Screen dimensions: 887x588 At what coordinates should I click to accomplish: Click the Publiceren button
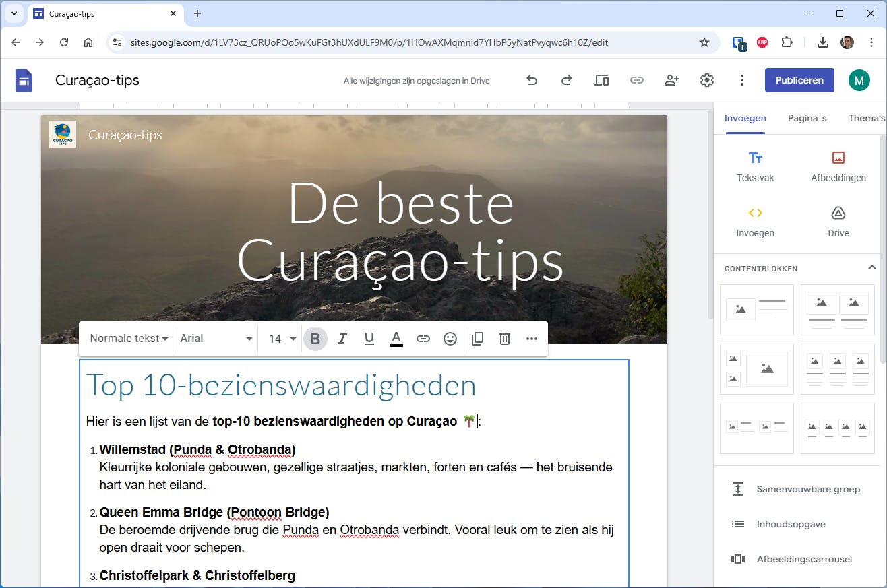(x=799, y=80)
